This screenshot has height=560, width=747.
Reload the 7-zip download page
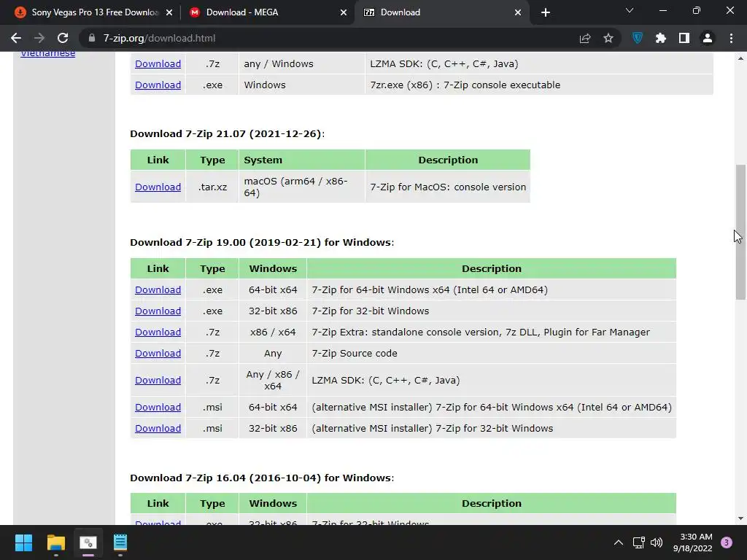pyautogui.click(x=63, y=38)
